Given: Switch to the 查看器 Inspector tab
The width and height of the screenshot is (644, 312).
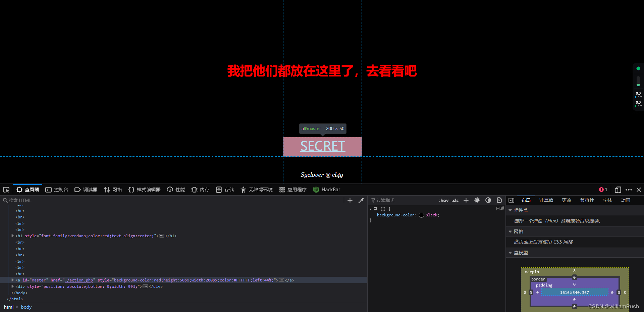Looking at the screenshot, I should 28,190.
